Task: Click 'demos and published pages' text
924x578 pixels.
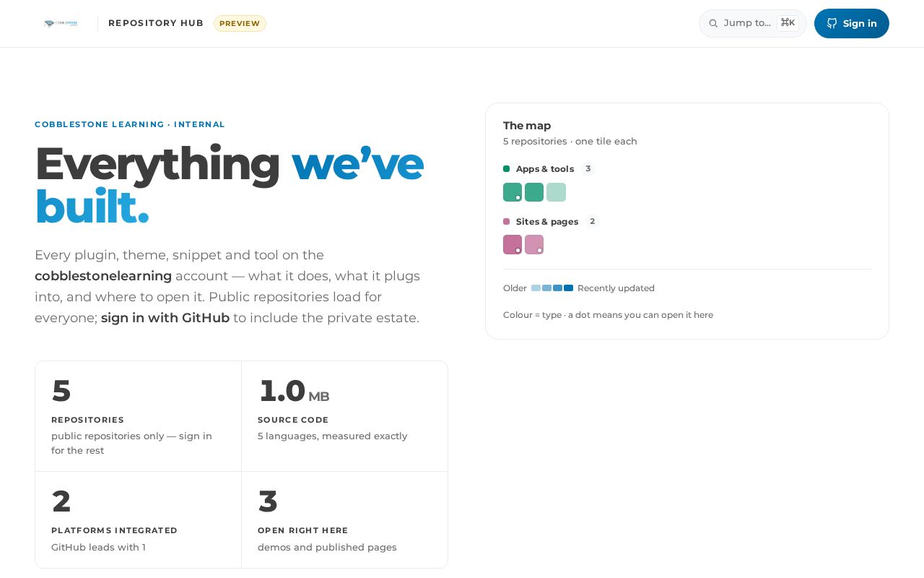Action: (x=327, y=548)
